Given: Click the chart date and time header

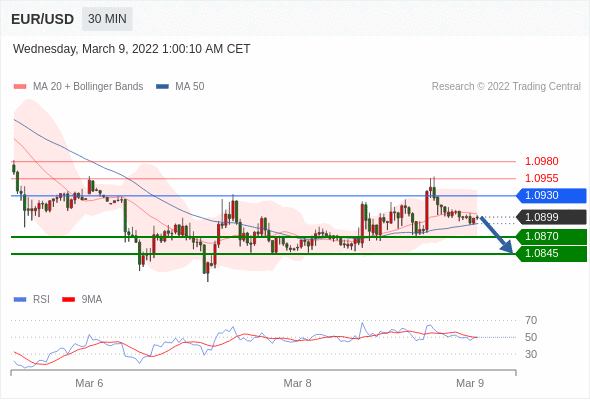Looking at the screenshot, I should click(x=132, y=49).
